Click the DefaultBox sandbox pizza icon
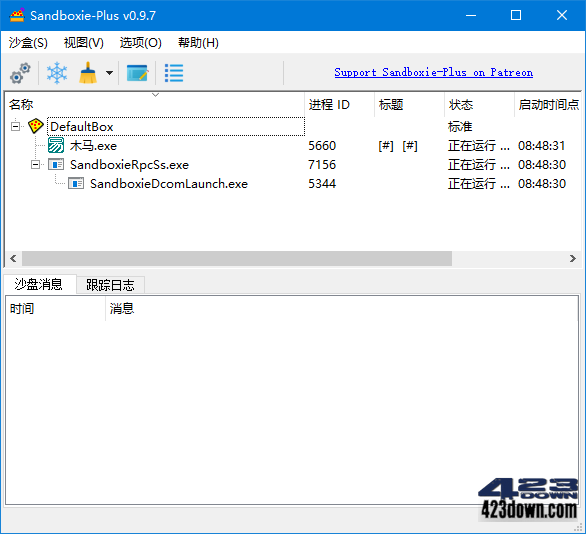The image size is (586, 534). (x=36, y=126)
